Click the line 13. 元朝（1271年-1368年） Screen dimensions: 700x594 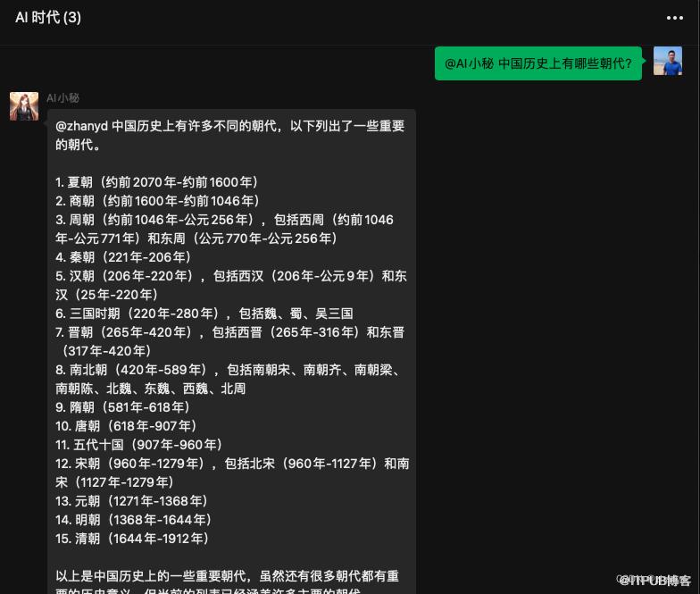click(x=132, y=501)
